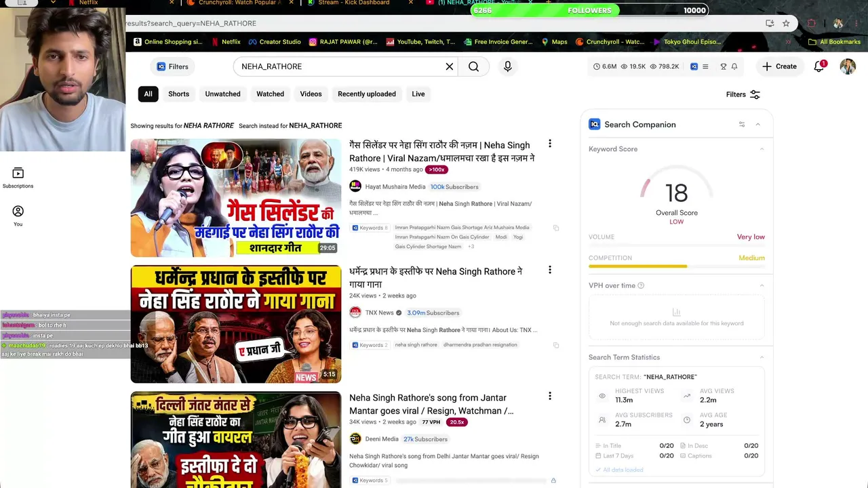Open options menu for Jantar Mantar video

tap(550, 396)
